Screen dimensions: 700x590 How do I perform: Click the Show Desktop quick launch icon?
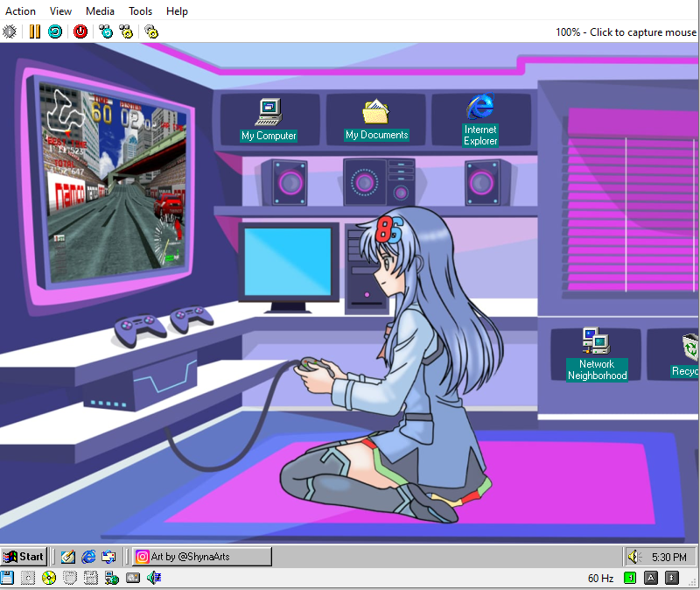tap(68, 557)
